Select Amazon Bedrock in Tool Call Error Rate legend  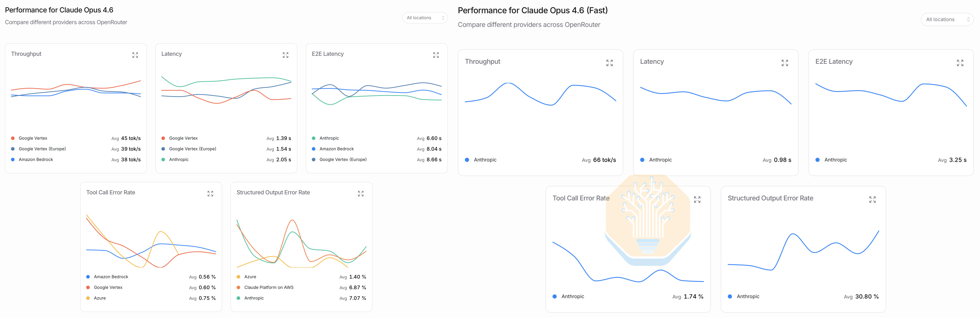pos(111,277)
